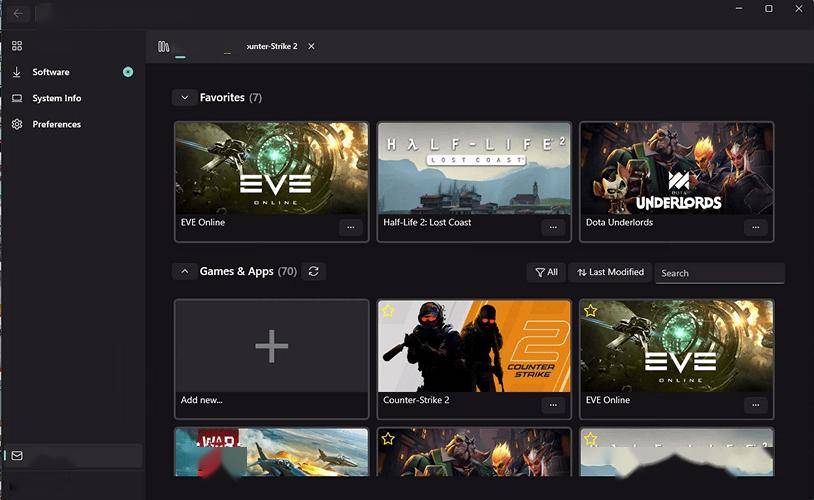Open the All filter button

coord(546,272)
